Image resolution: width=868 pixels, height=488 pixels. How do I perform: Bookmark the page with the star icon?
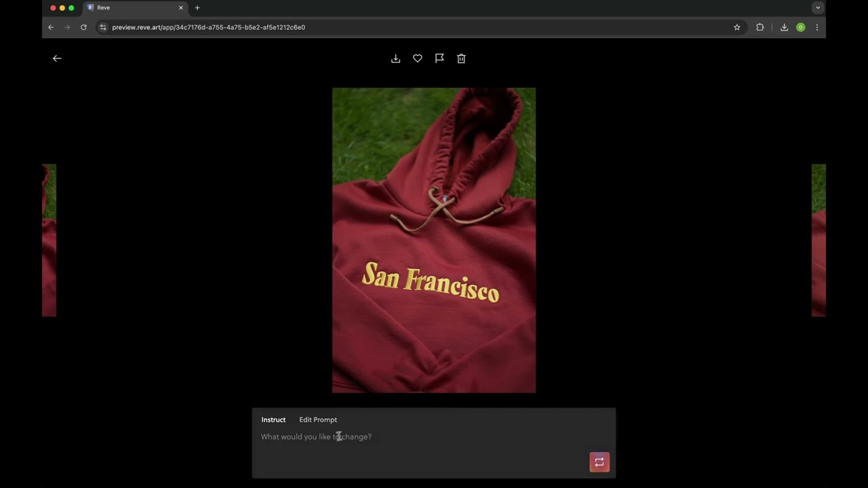tap(737, 27)
